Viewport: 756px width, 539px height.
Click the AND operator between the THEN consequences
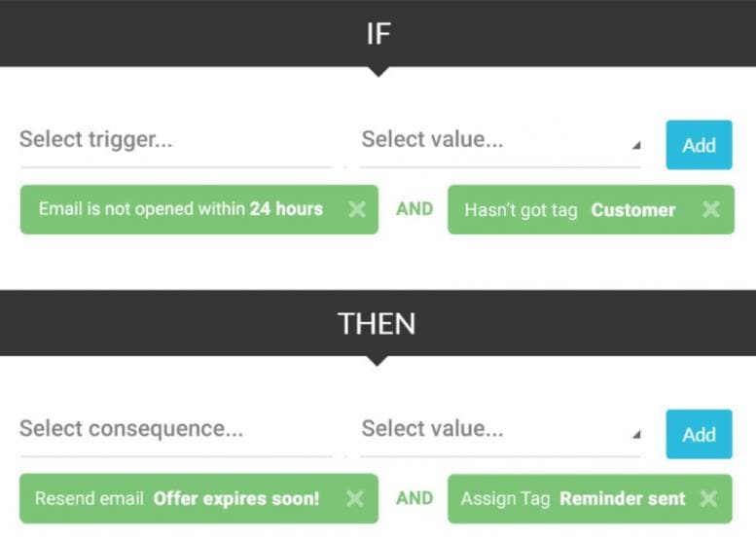click(414, 498)
